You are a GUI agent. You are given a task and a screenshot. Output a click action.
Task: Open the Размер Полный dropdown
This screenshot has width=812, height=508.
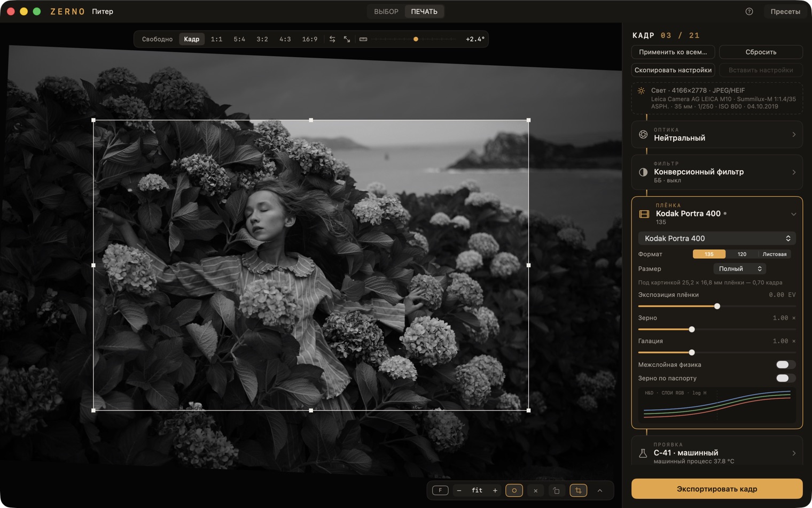pos(740,269)
